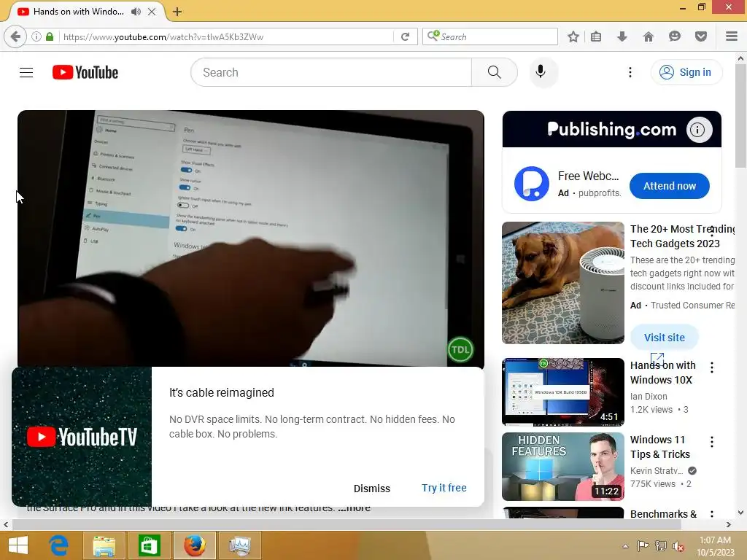Go back with Firefox back arrow
Viewport: 747px width, 560px height.
15,36
